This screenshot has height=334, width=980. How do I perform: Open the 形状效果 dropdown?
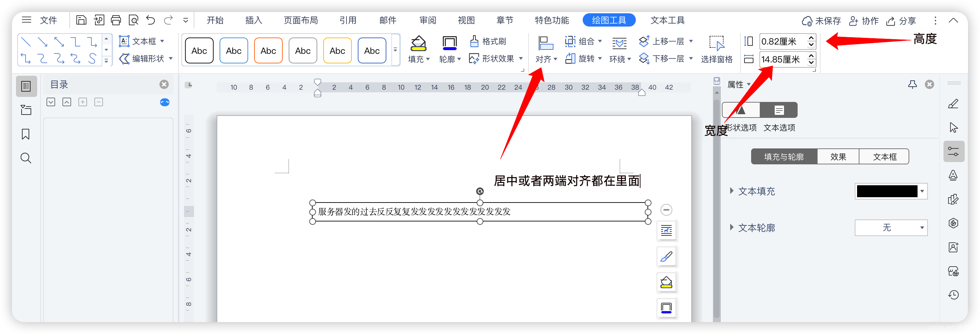(496, 58)
